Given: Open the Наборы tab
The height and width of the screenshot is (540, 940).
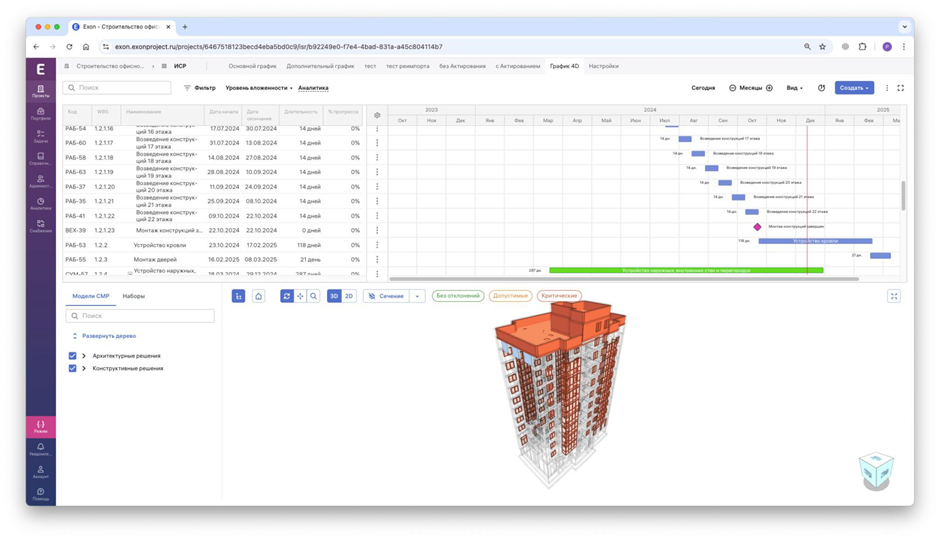Looking at the screenshot, I should click(134, 296).
